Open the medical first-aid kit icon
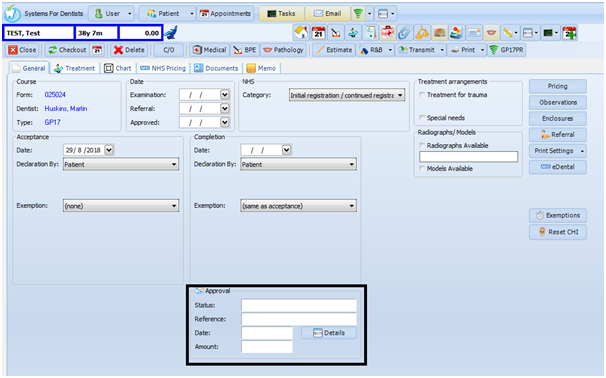 coord(387,33)
